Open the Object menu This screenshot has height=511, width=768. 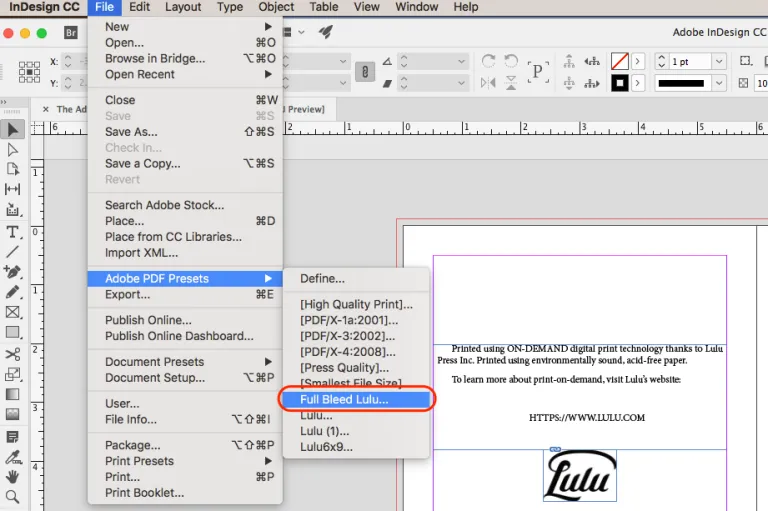pos(276,7)
